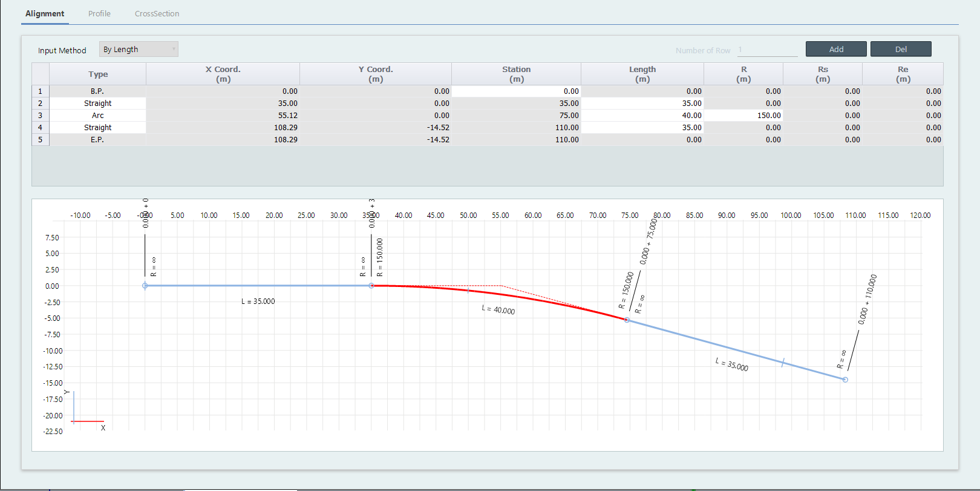
Task: Click the L = 40.000 arc label
Action: [498, 309]
